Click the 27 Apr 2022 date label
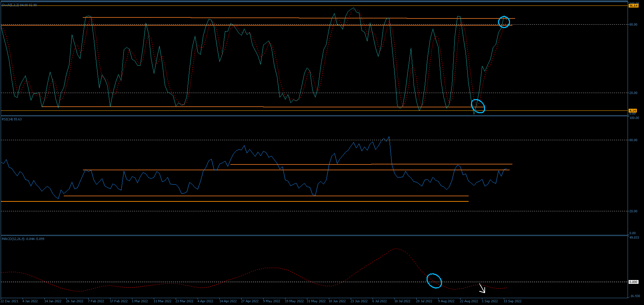 tap(250, 301)
